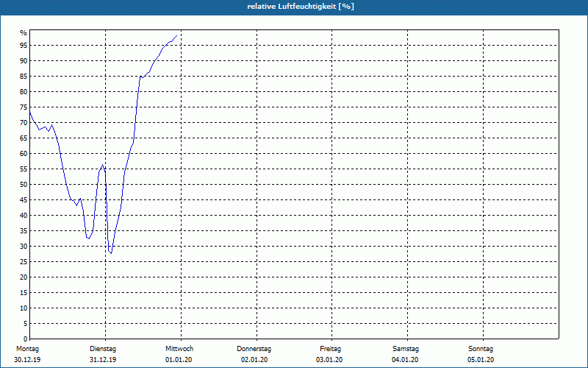Click the y-axis value 95
The width and height of the screenshot is (588, 368).
[x=24, y=46]
